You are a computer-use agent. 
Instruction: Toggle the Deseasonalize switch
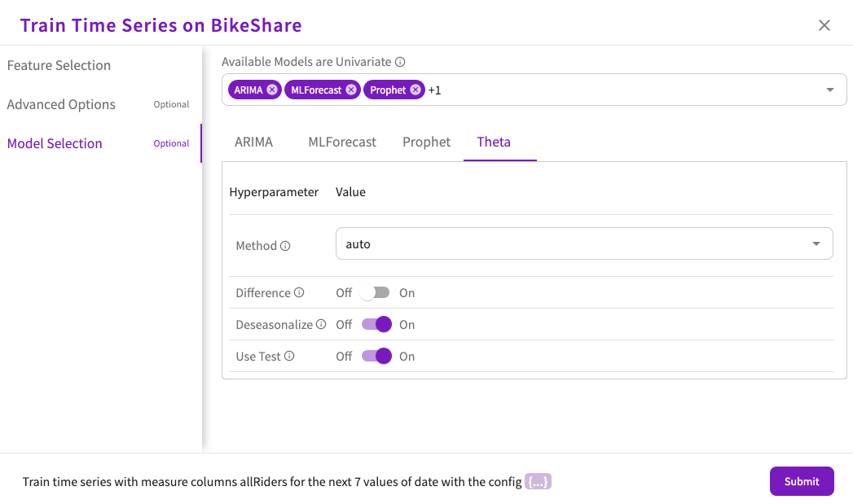coord(376,324)
